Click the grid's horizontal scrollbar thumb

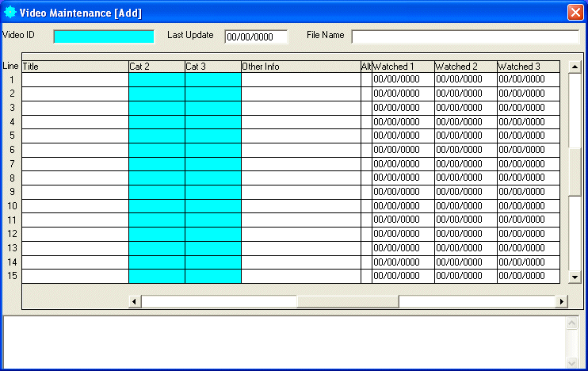(x=347, y=301)
